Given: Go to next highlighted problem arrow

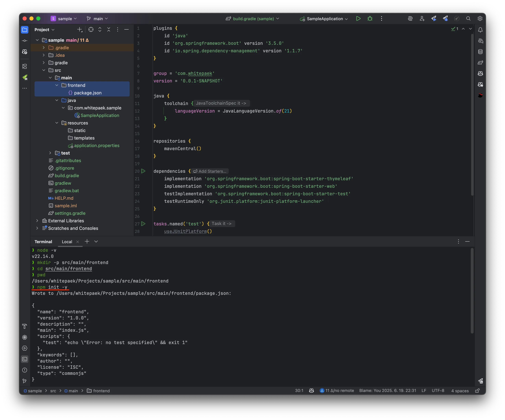Looking at the screenshot, I should click(470, 29).
